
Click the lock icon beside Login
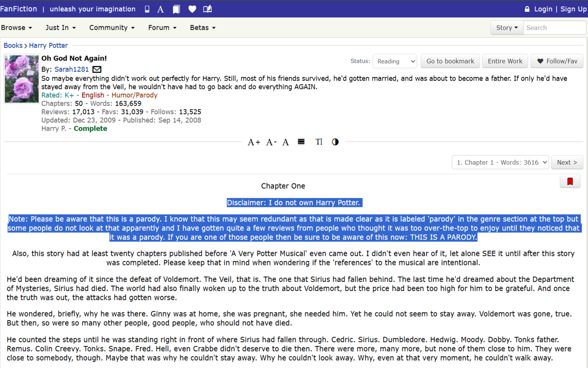pyautogui.click(x=527, y=9)
